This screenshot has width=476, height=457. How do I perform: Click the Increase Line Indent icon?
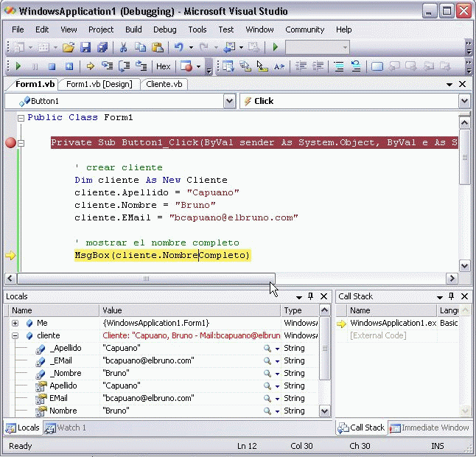[x=318, y=66]
